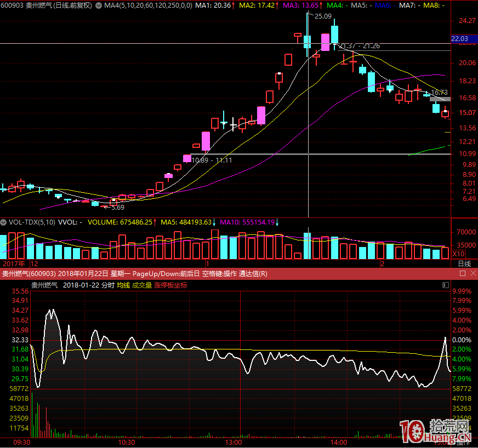This screenshot has height=448, width=478.
Task: Click the 24.27 price axis label
Action: point(468,21)
